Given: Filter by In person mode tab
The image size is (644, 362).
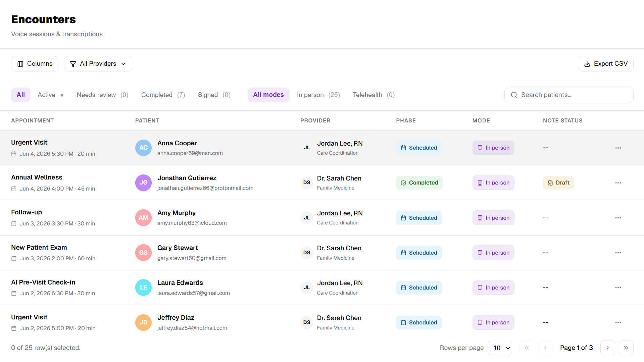Looking at the screenshot, I should (318, 95).
